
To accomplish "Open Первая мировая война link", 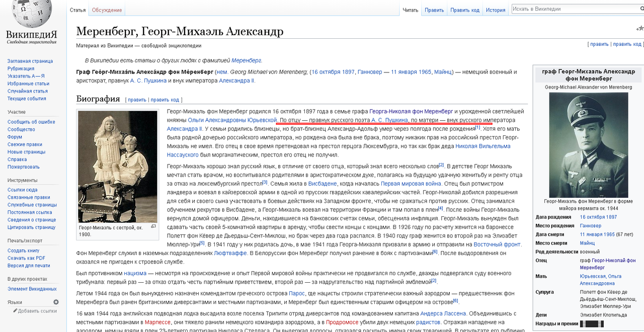I will 412,184.
